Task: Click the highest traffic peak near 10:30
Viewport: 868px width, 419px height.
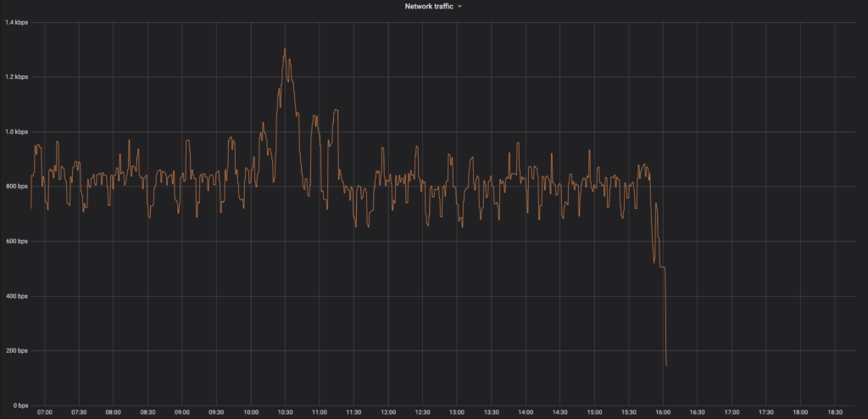Action: (x=284, y=49)
